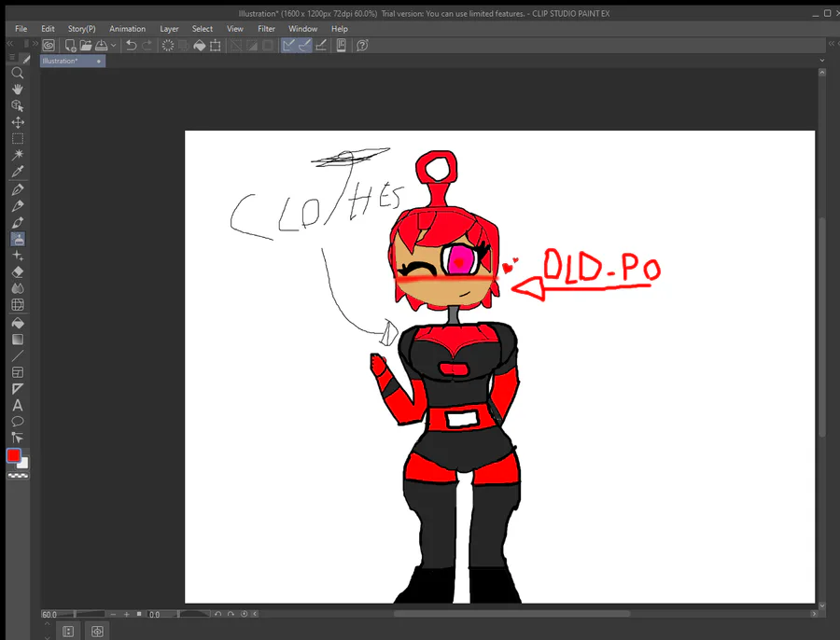Screen dimensions: 840x640
Task: Select the Balloon tool
Action: tap(18, 422)
